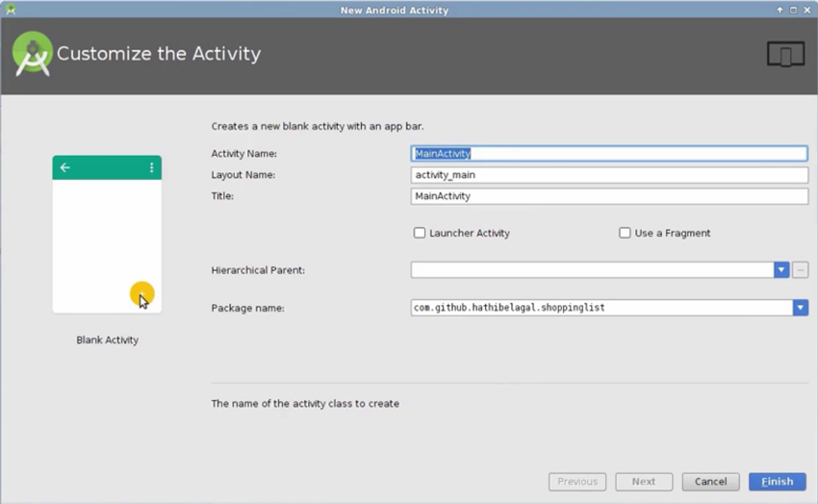
Task: Click the Finish button
Action: point(778,482)
